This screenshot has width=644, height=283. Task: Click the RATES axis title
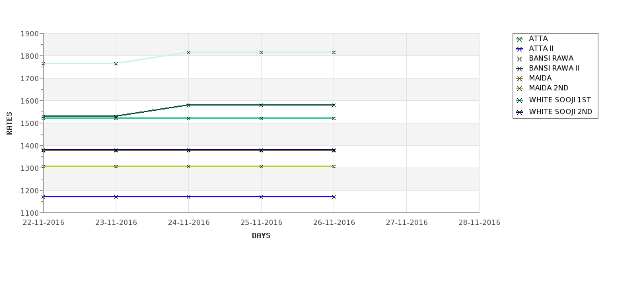point(9,123)
